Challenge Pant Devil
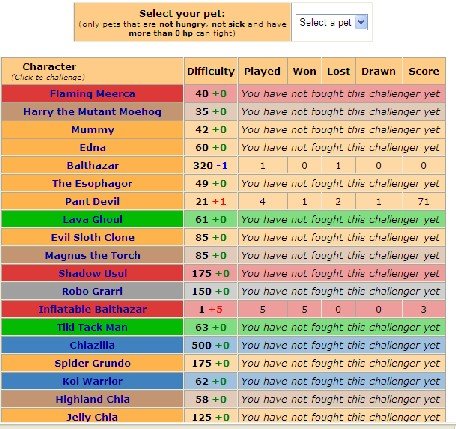This screenshot has height=429, width=456. 93,202
